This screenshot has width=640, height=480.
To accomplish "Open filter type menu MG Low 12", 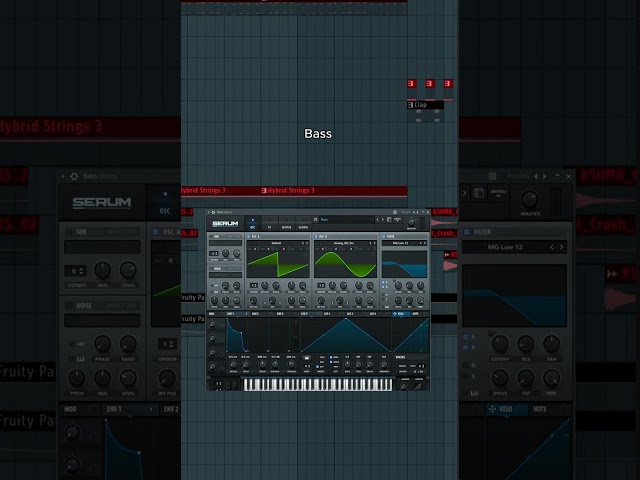I will [400, 243].
